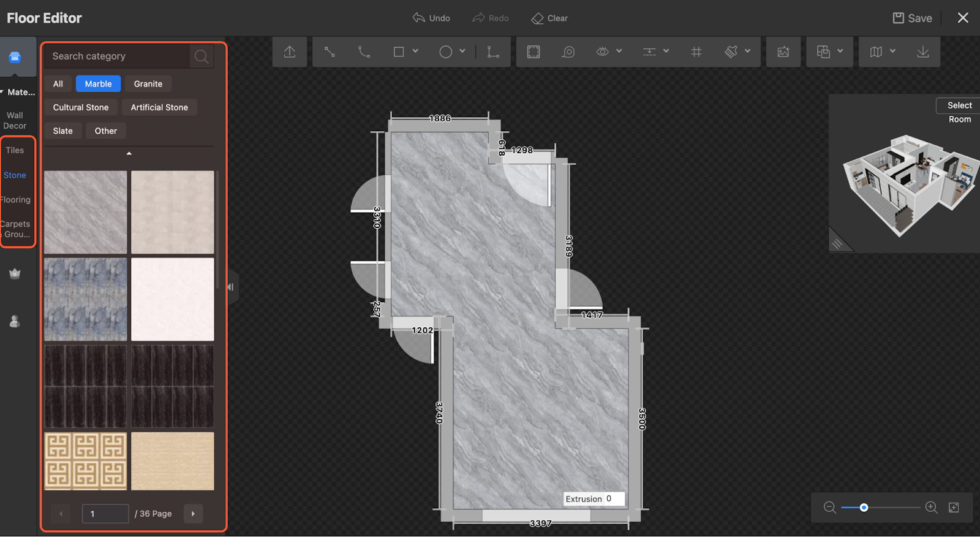Viewport: 980px width, 537px height.
Task: Select the circle shape tool
Action: point(445,52)
